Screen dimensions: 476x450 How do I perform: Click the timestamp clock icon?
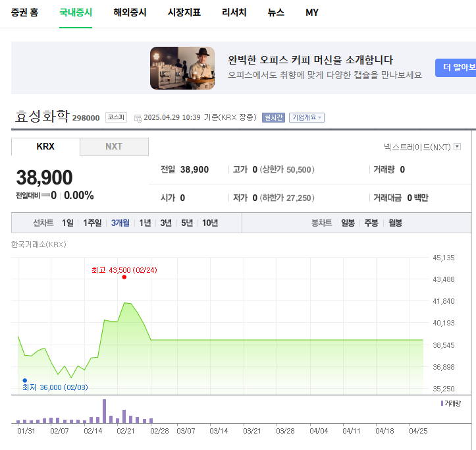138,118
